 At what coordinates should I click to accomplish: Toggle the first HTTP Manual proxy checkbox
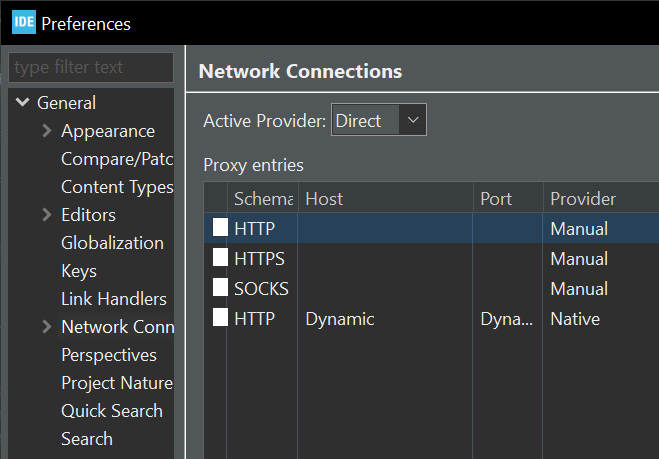pos(219,229)
